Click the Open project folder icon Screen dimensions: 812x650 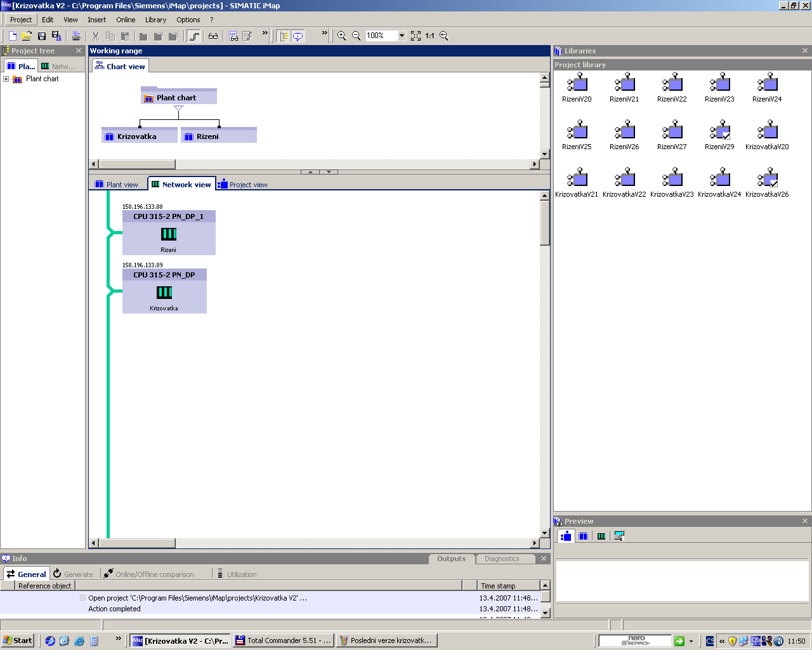(27, 36)
